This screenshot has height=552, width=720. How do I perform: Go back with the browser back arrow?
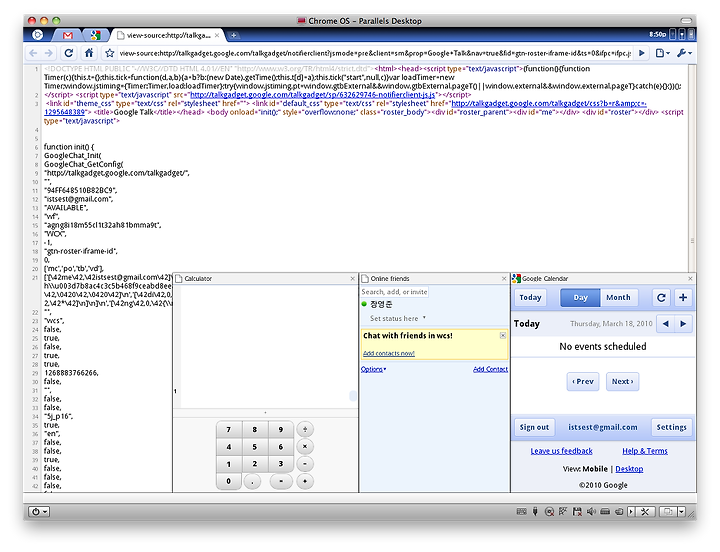coord(33,53)
